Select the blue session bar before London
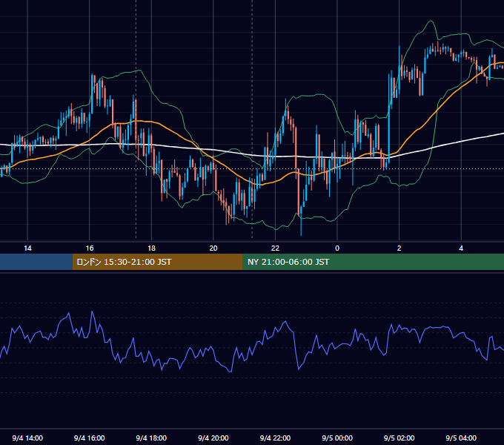504x445 pixels. [36, 262]
